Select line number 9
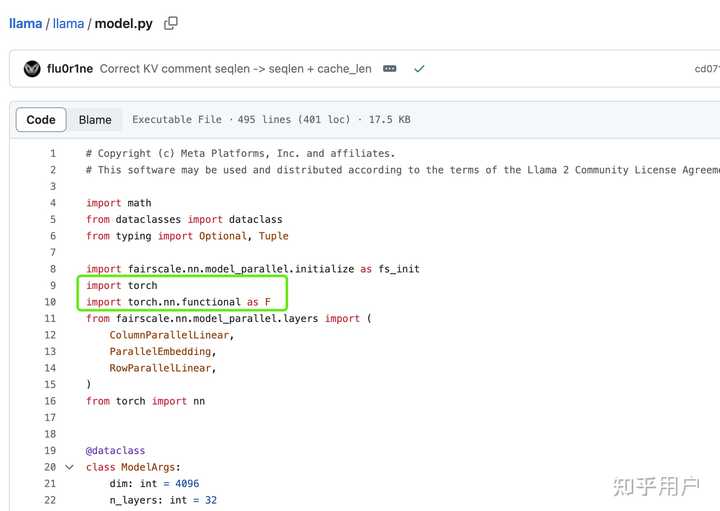This screenshot has width=720, height=511. pyautogui.click(x=52, y=286)
